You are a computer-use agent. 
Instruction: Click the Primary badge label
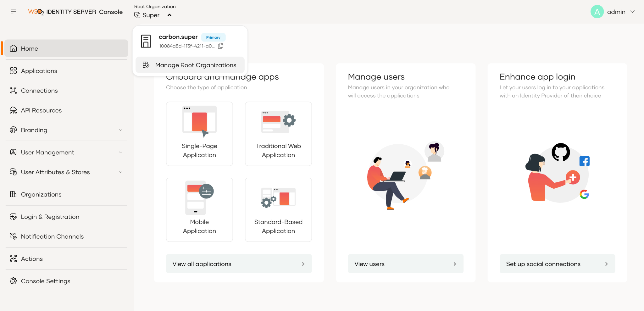(213, 37)
